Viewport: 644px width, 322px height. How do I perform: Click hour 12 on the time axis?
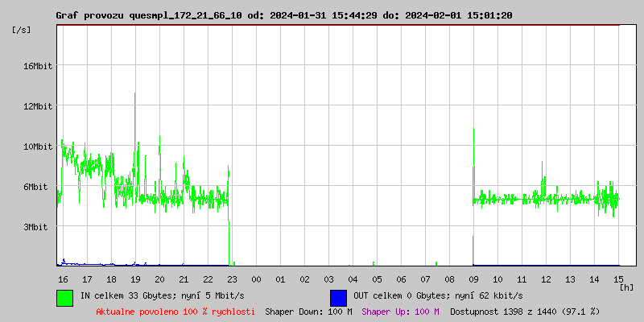(x=546, y=279)
